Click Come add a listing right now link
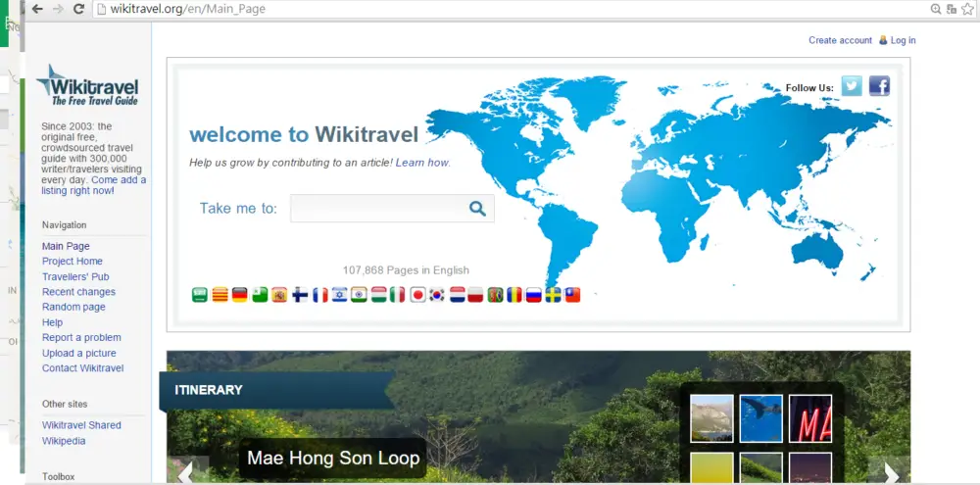The width and height of the screenshot is (980, 485). pos(94,185)
